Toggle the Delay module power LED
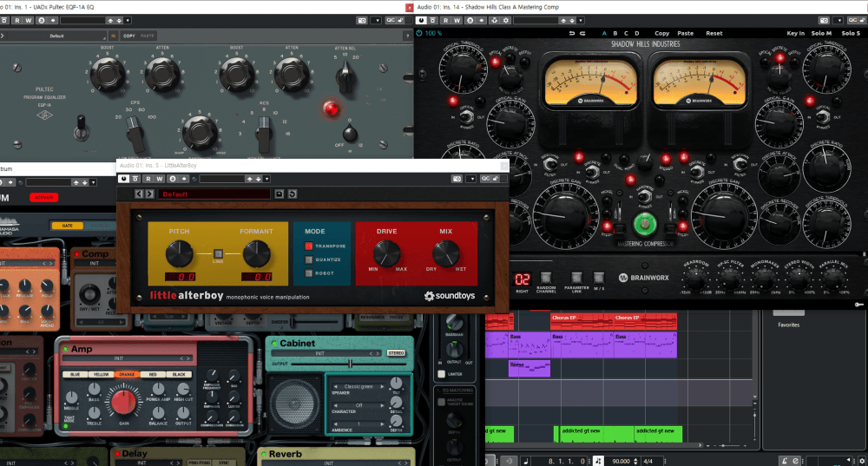 pyautogui.click(x=117, y=455)
